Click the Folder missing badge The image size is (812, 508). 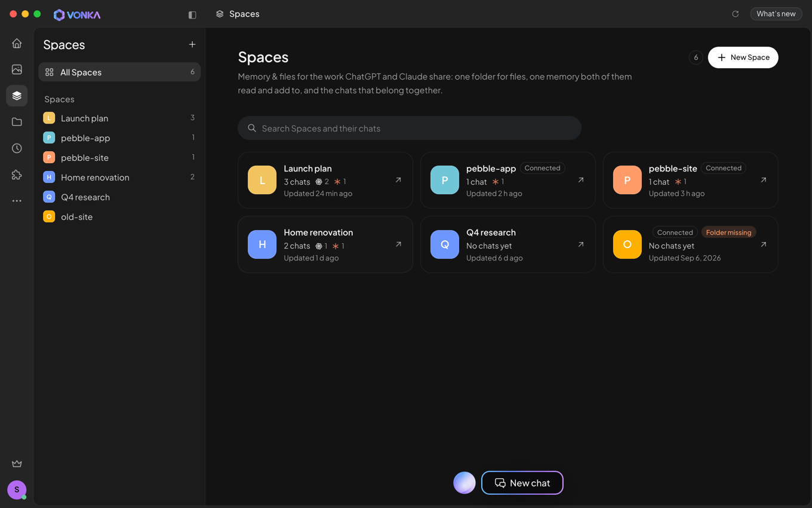click(x=729, y=232)
